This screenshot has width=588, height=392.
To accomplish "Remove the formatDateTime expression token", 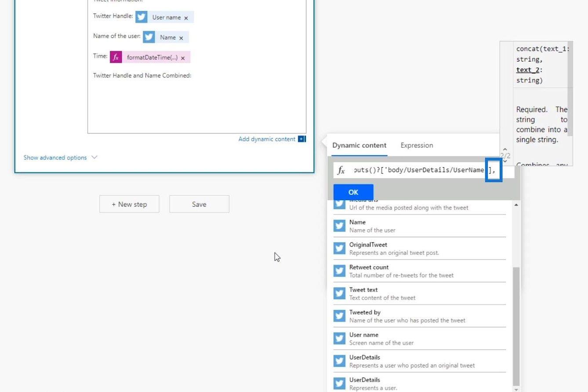I will [183, 58].
